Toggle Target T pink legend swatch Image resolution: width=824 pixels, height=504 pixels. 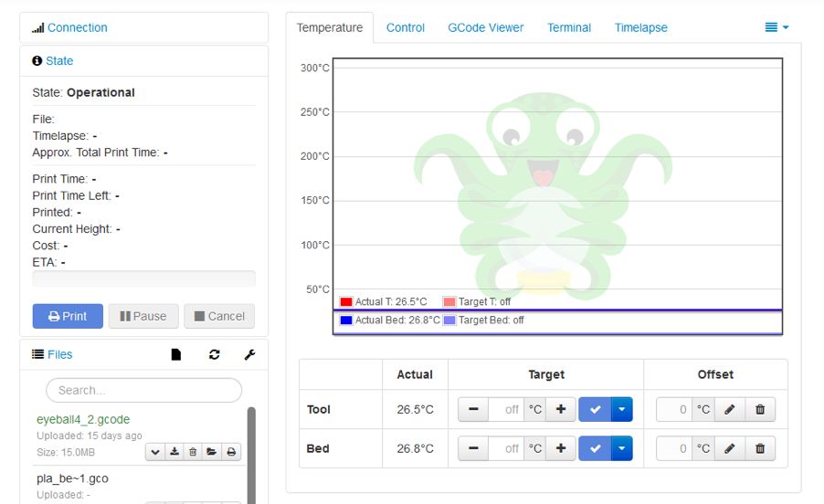pos(449,302)
